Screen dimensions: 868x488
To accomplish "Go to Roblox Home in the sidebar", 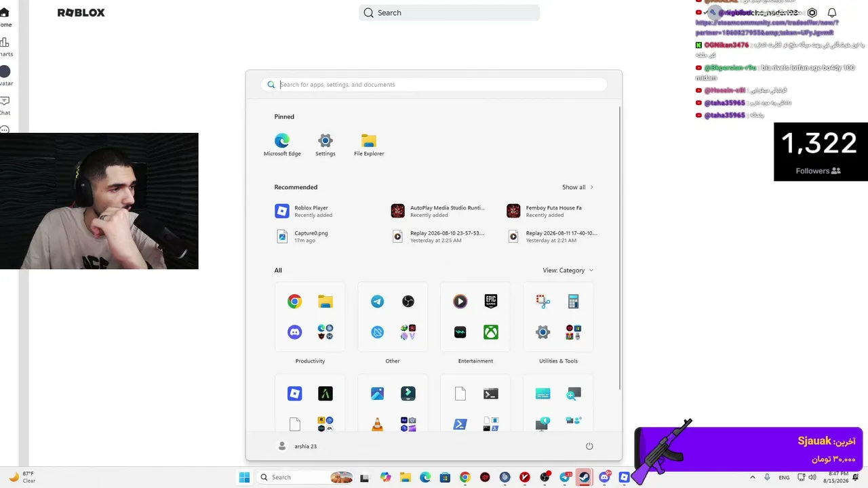I will click(5, 18).
